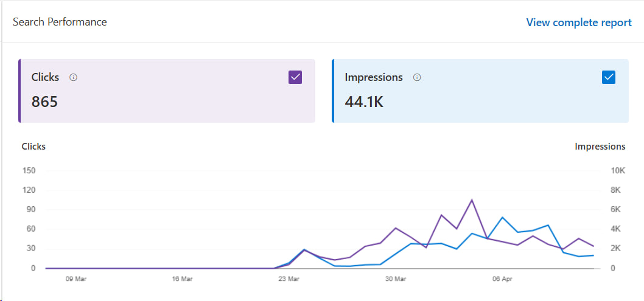Click the 10K impressions axis tick label
644x301 pixels.
coord(618,171)
